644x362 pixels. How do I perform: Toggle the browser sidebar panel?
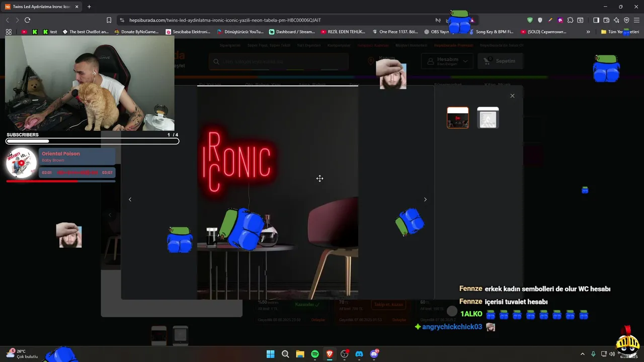tap(596, 20)
